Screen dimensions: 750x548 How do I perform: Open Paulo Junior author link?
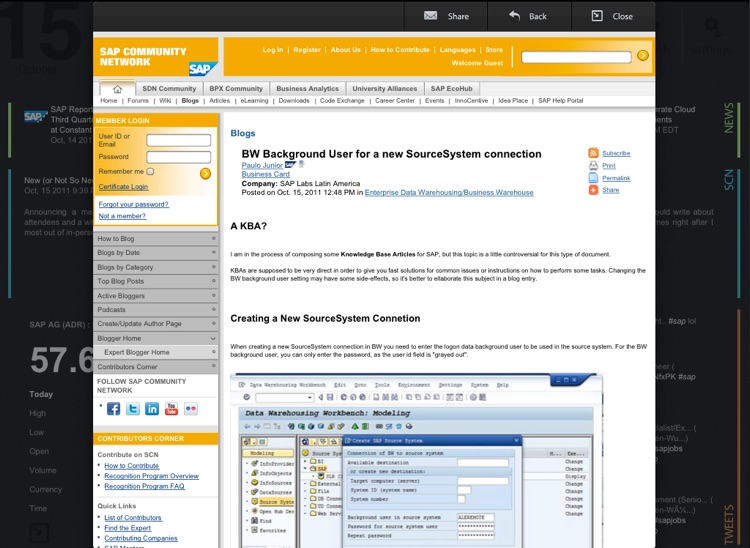262,165
